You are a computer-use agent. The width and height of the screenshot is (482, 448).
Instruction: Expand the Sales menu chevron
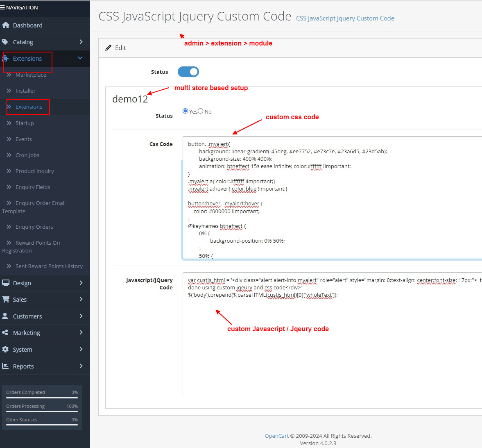click(x=80, y=299)
